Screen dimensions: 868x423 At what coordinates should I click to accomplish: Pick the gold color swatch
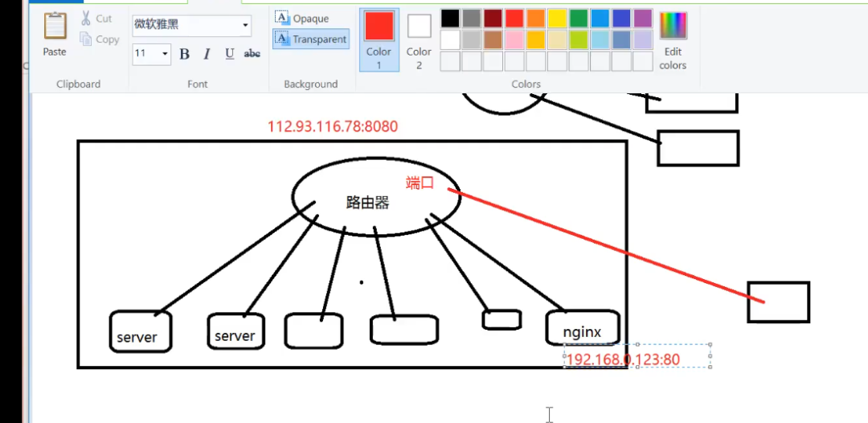pyautogui.click(x=536, y=40)
